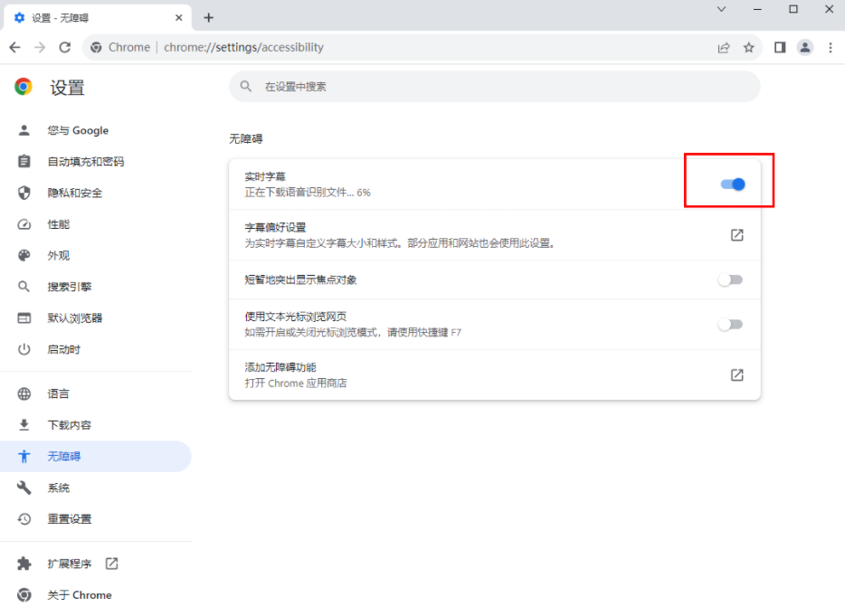Click the shield icon beside 隐私和安全

pos(24,193)
